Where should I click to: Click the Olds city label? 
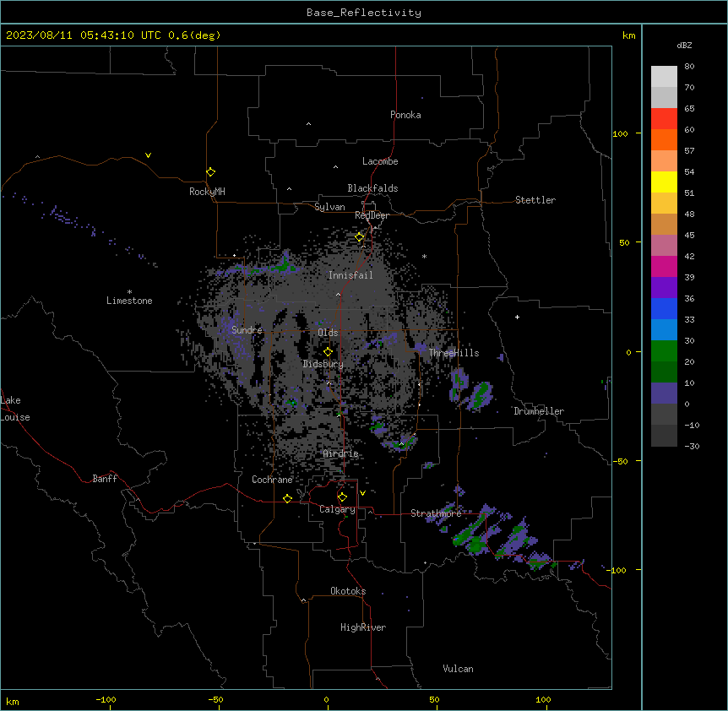[328, 333]
